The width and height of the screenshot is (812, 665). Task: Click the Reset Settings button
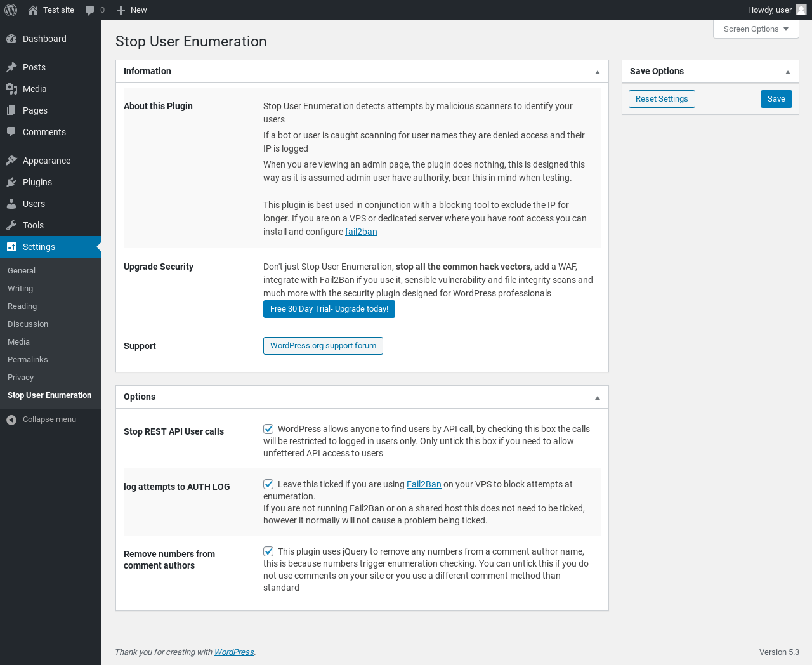[x=662, y=99]
